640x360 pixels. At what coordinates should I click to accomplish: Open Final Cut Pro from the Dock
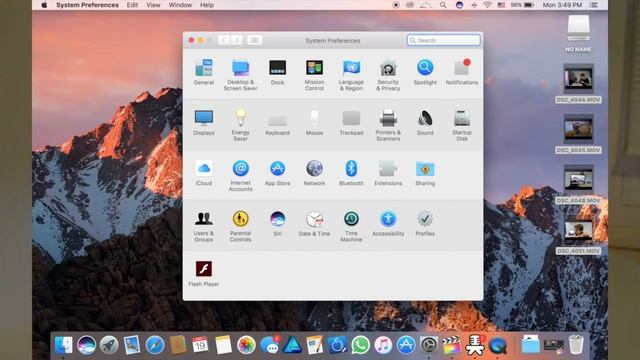point(451,345)
